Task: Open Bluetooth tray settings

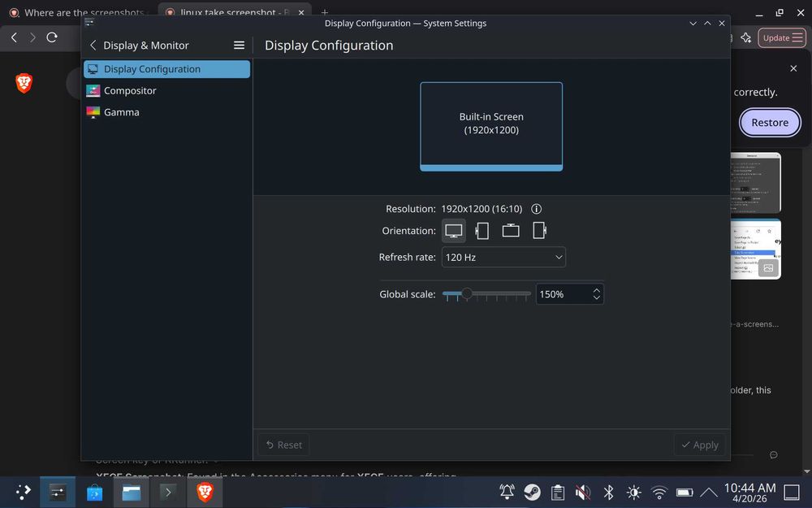Action: [x=608, y=492]
